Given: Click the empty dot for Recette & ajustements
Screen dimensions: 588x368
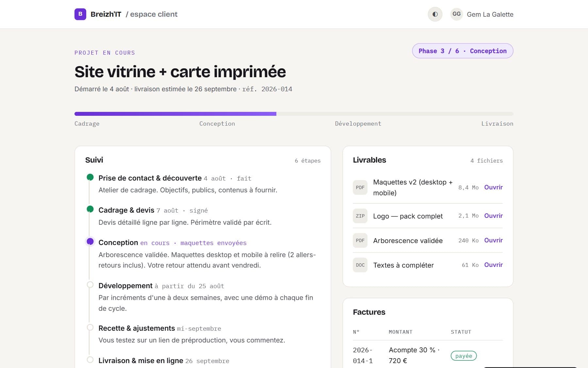Looking at the screenshot, I should [90, 327].
